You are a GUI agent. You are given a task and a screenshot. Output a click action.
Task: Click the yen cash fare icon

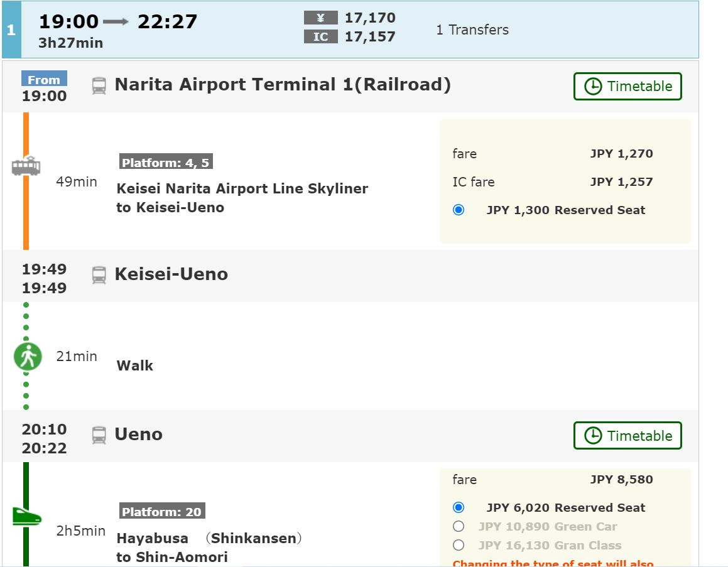[320, 18]
